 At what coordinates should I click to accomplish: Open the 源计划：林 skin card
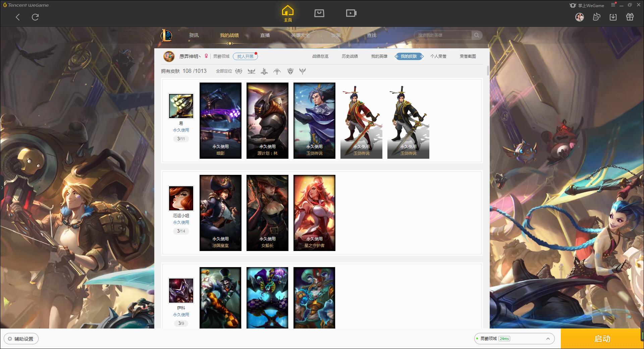tap(267, 120)
